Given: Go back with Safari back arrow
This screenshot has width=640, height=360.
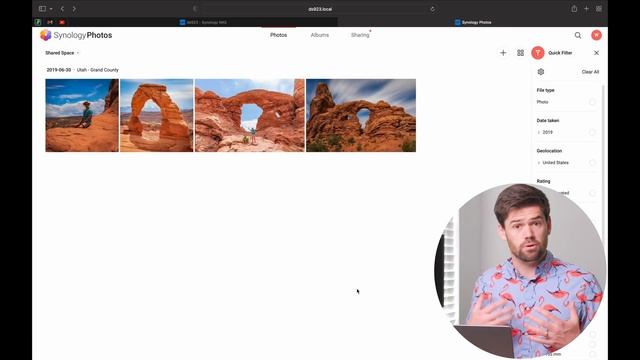Looking at the screenshot, I should tap(62, 9).
